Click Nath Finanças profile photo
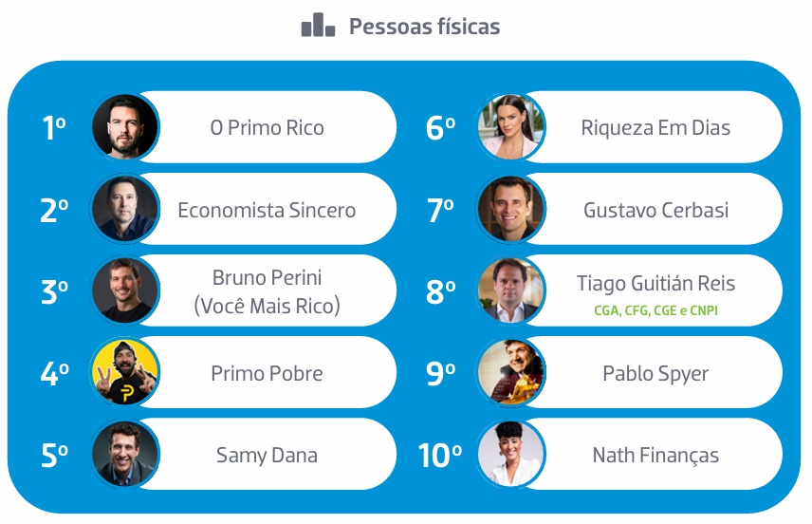The height and width of the screenshot is (524, 812). coord(511,454)
